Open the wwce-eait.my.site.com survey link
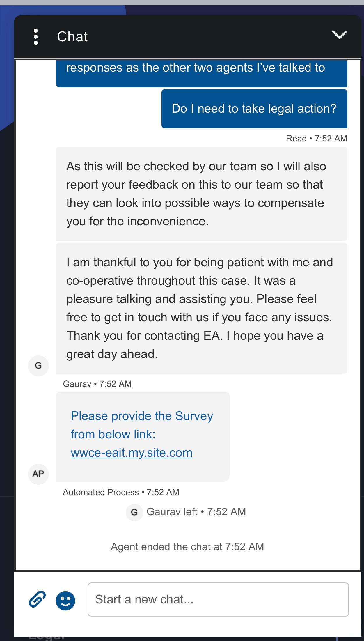The image size is (364, 641). click(x=132, y=453)
